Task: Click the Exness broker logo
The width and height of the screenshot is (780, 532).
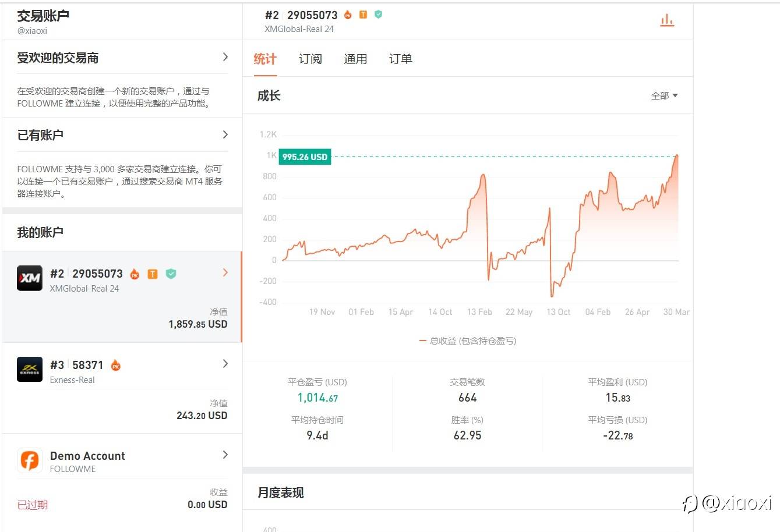Action: [x=30, y=370]
